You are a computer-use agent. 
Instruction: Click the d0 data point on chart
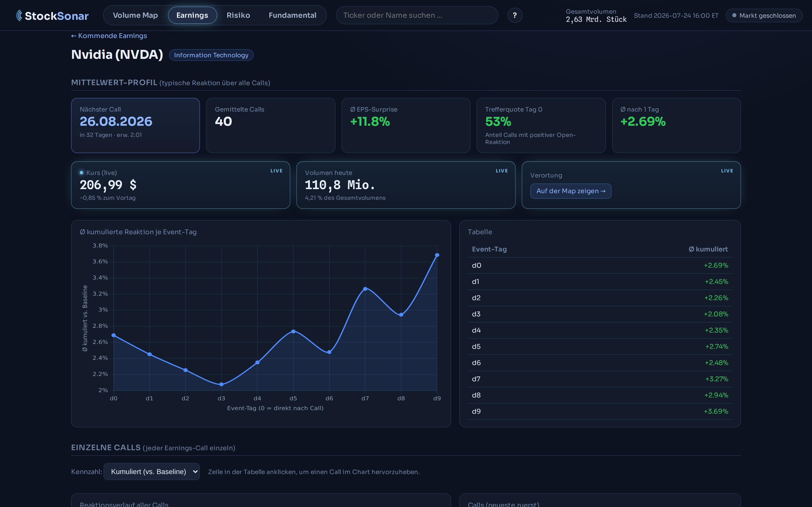114,335
